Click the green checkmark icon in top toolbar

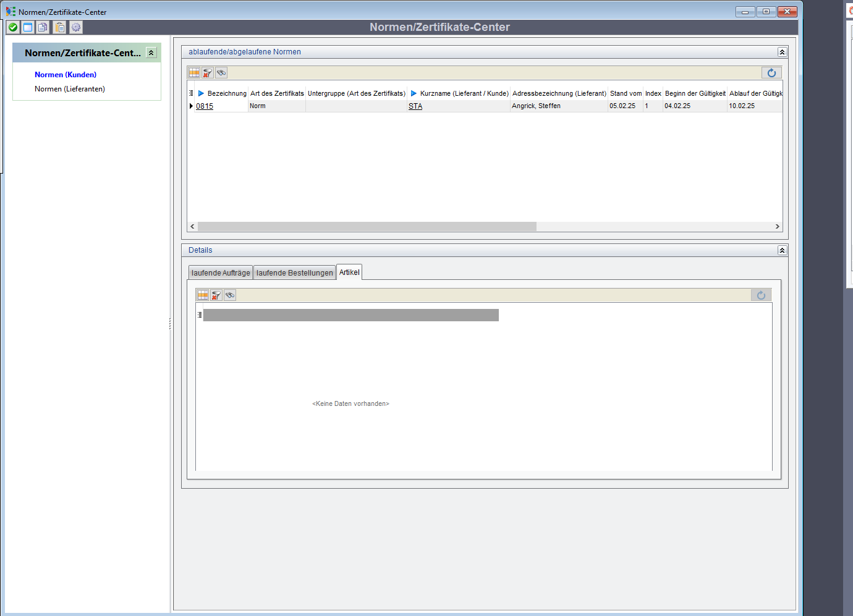tap(12, 27)
